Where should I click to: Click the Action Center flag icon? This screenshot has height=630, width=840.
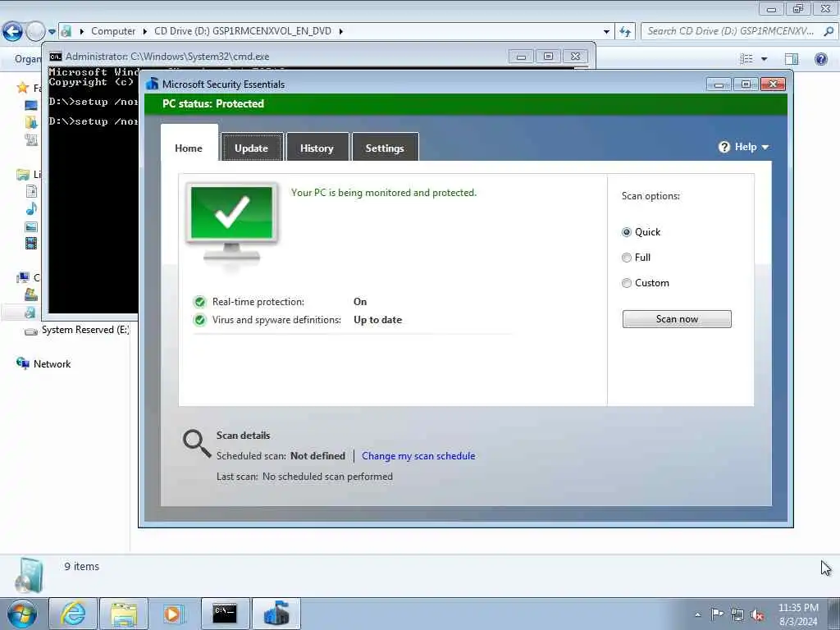point(717,614)
